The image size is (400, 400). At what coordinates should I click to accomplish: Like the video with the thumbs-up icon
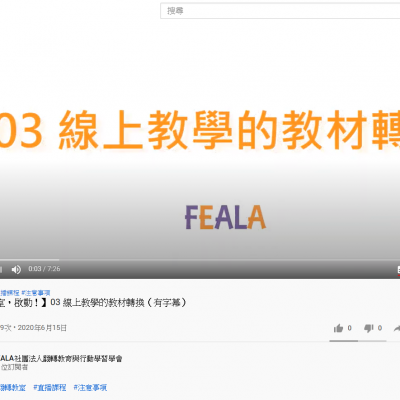tap(338, 328)
